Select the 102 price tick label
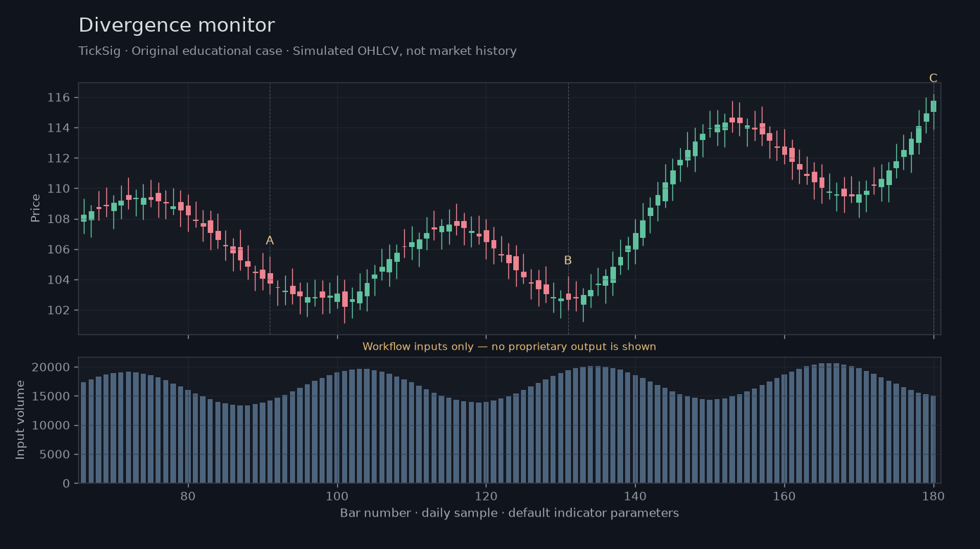Image resolution: width=980 pixels, height=549 pixels. (x=59, y=310)
